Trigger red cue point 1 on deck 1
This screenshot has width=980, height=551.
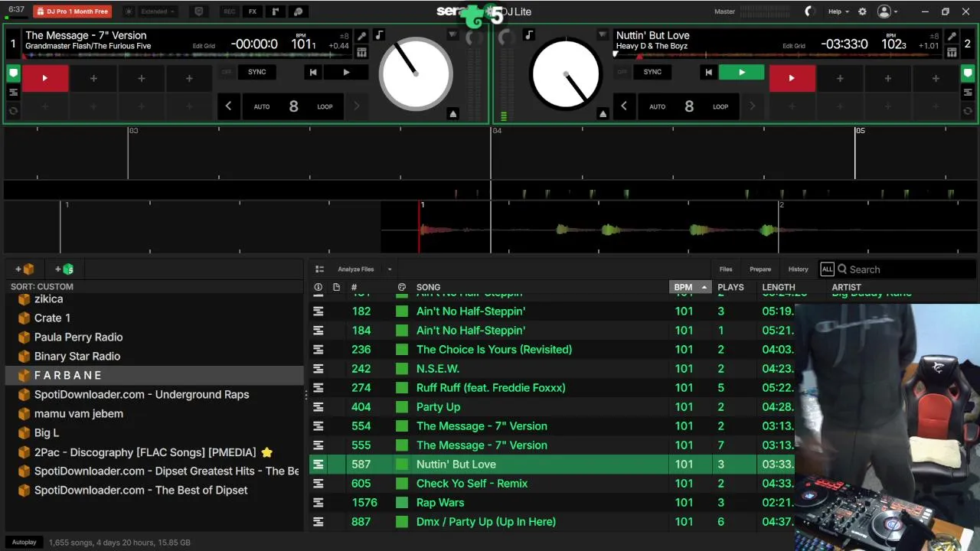pyautogui.click(x=44, y=78)
